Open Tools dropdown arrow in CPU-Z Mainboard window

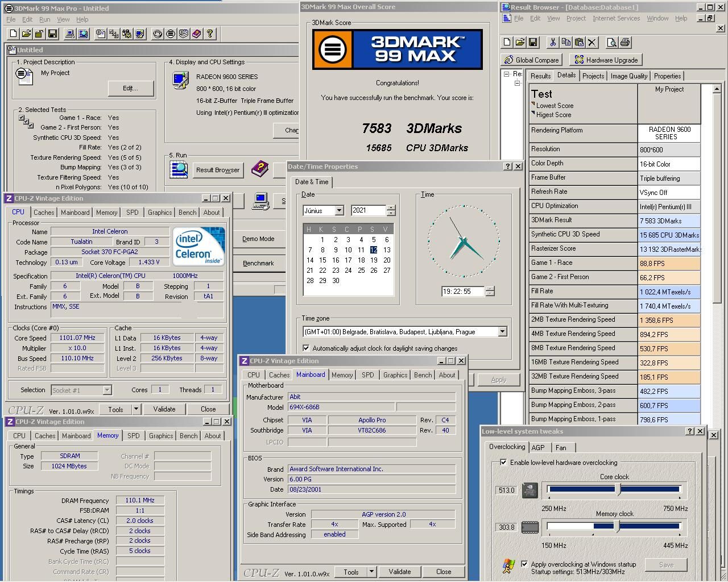(x=371, y=572)
